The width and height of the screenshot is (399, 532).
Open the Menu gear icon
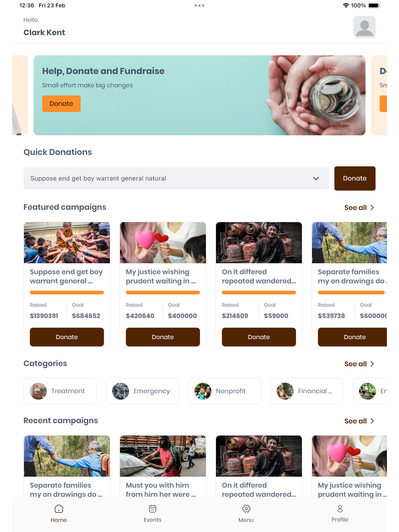(246, 508)
